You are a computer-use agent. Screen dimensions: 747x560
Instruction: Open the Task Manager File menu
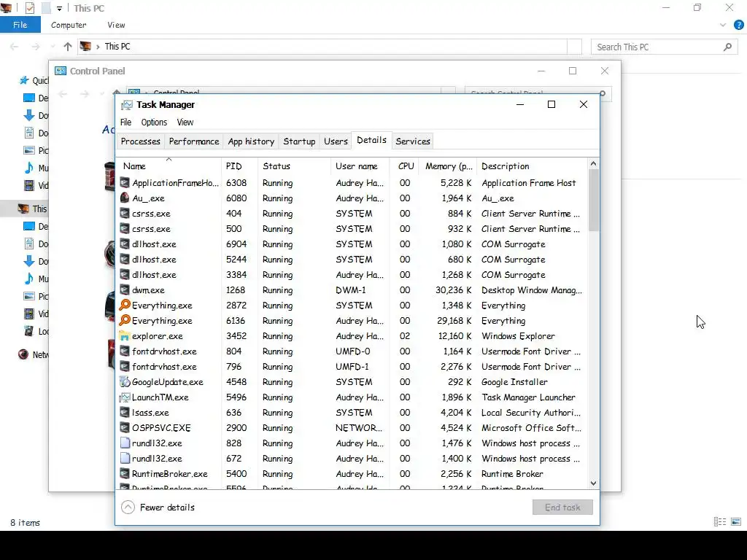tap(125, 122)
